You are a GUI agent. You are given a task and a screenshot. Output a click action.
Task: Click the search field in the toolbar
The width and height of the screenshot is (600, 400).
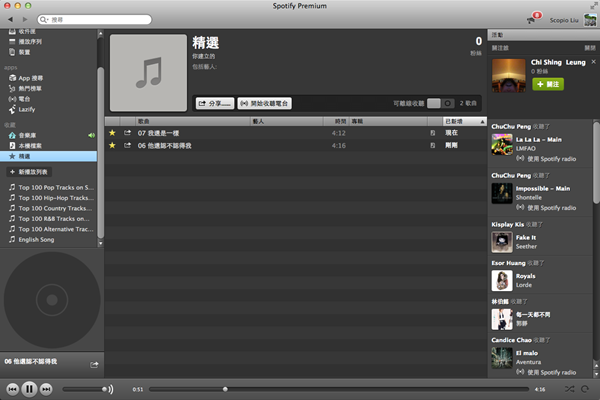pos(95,20)
